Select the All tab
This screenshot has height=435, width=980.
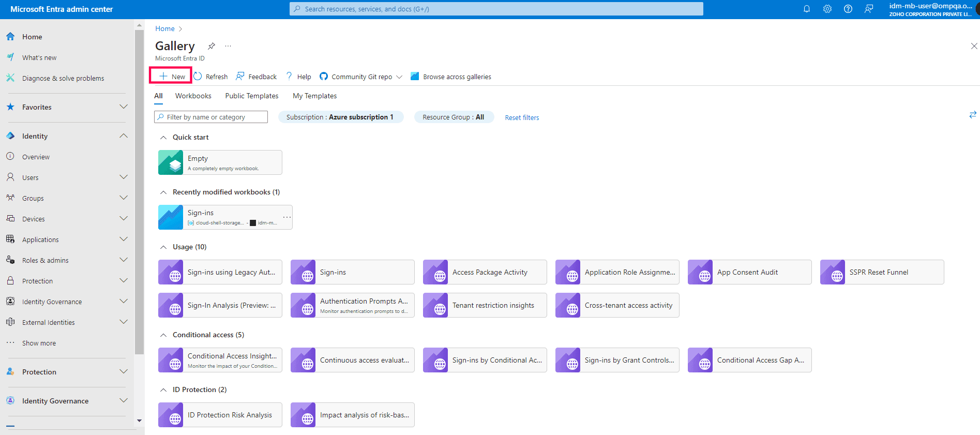158,96
